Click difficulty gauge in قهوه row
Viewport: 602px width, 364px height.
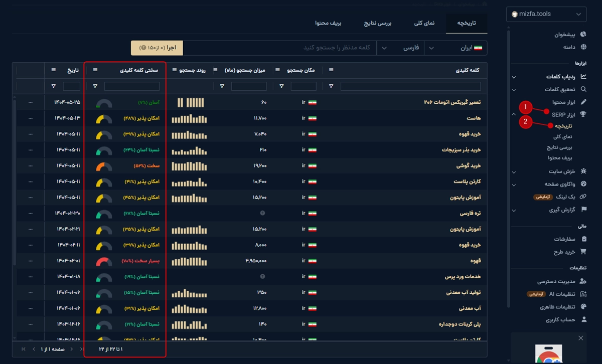tap(104, 261)
